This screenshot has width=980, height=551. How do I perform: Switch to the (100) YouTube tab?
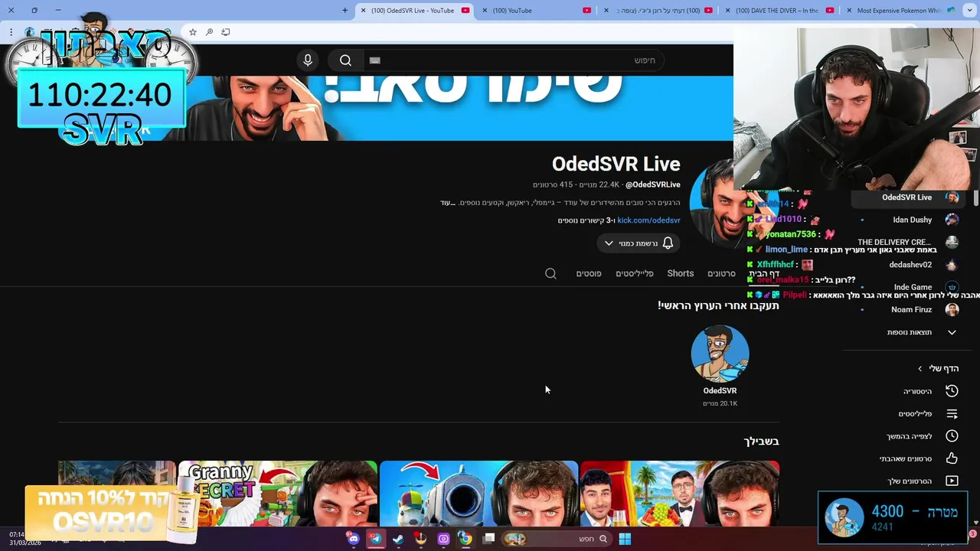point(536,11)
